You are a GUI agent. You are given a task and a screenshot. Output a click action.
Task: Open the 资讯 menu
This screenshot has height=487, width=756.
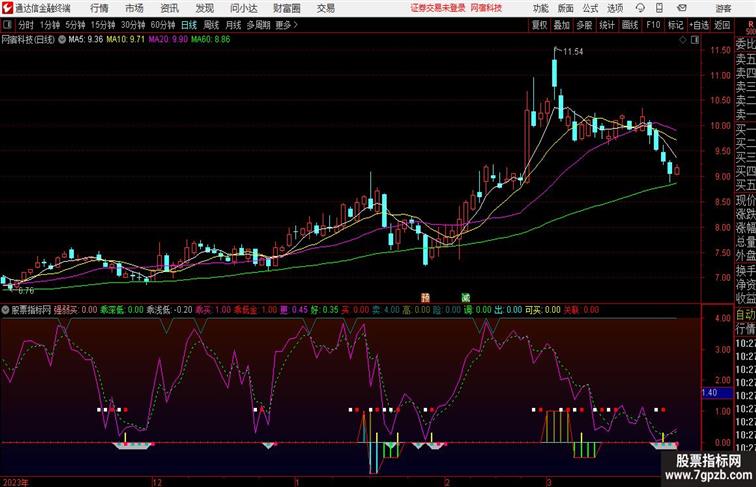click(169, 8)
